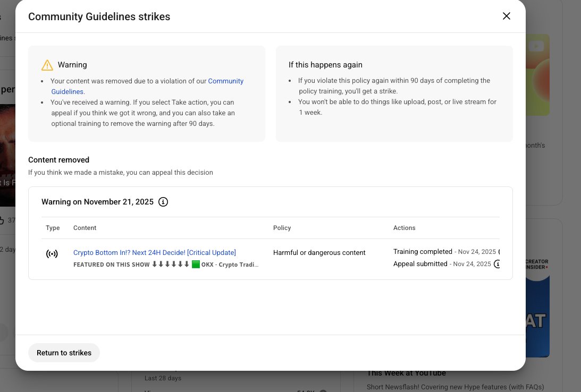Click the Type column header
Image resolution: width=581 pixels, height=392 pixels.
(53, 228)
